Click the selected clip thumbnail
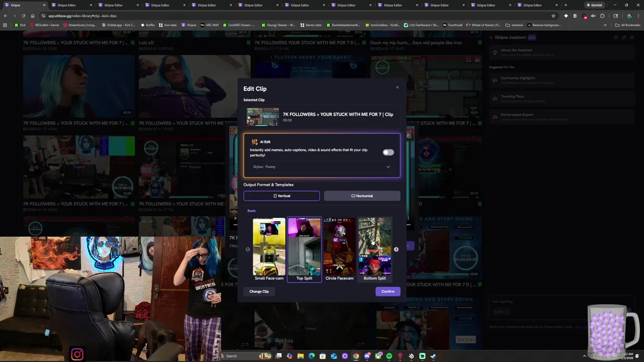 263,117
